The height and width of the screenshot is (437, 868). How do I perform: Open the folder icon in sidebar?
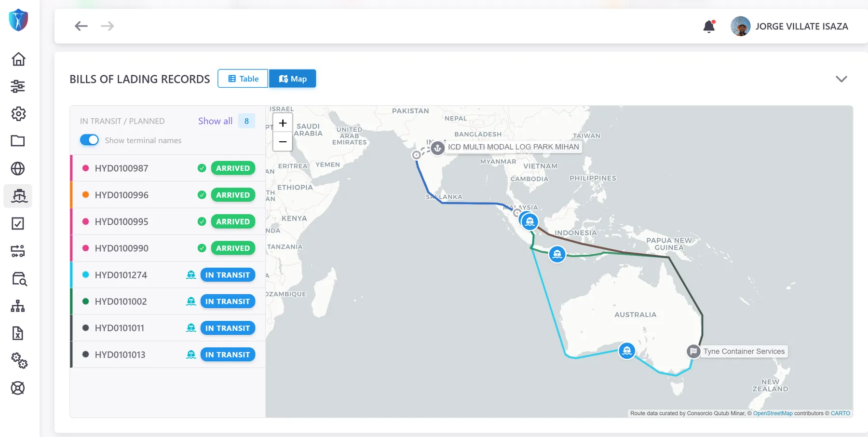[x=18, y=141]
